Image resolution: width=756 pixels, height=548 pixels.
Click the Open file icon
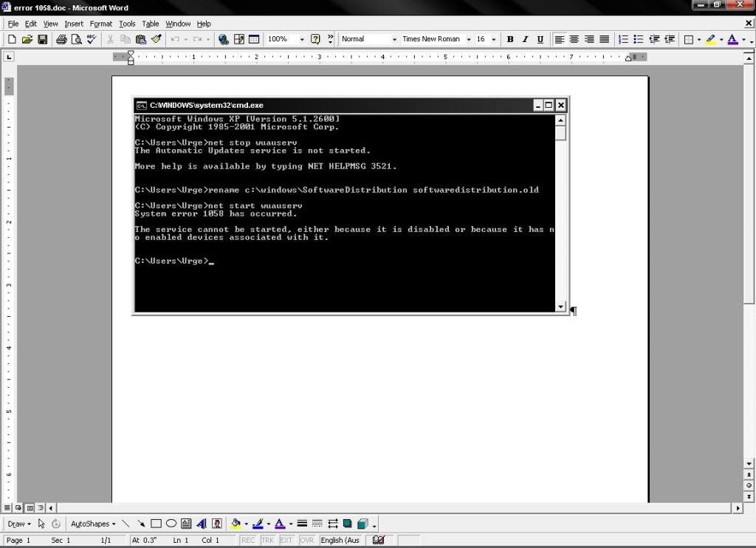tap(27, 40)
